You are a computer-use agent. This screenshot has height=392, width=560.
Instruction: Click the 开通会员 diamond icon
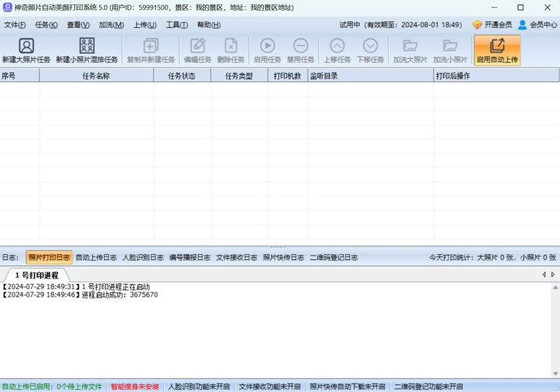pos(477,24)
